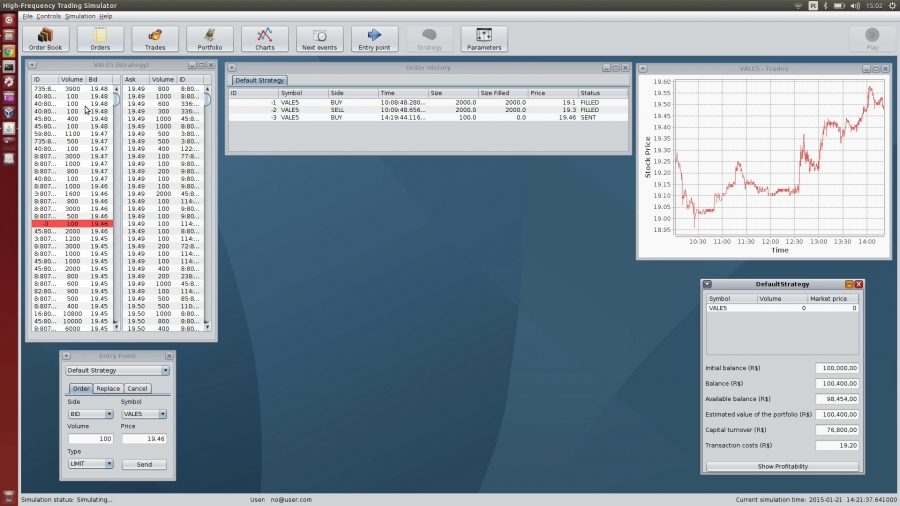Screen dimensions: 900x506
Task: Select order -3 BUY SENT row in Order History
Action: click(428, 117)
